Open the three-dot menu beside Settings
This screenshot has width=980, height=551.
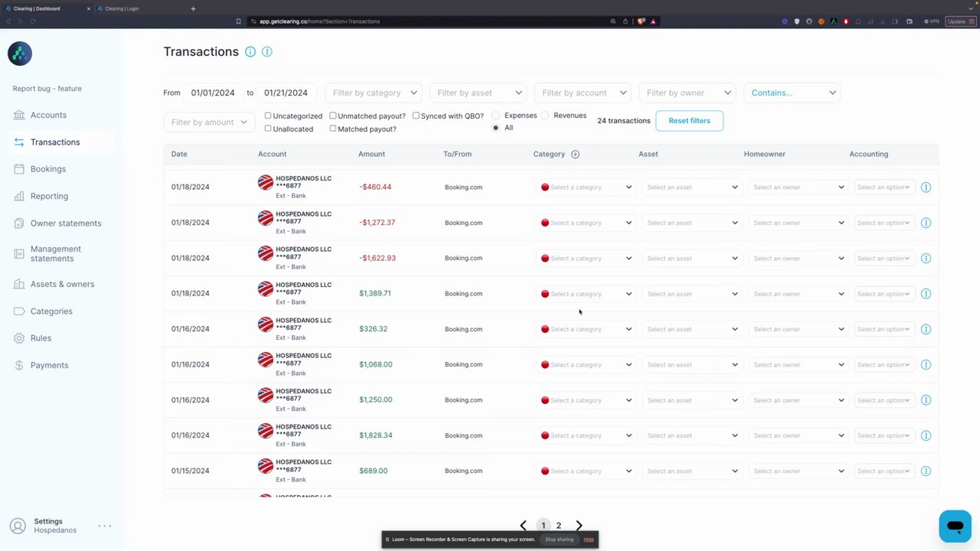point(105,526)
